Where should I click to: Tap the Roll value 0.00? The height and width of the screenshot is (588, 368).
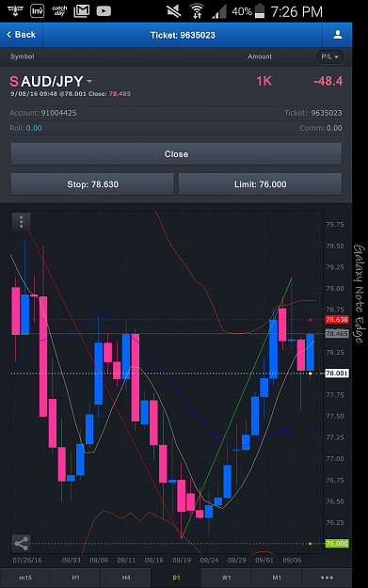34,128
